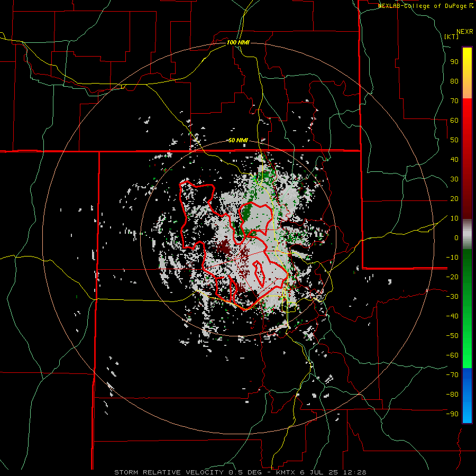Viewport: 476px width, 476px height.
Task: Select the 60 value on the velocity scale
Action: pos(454,121)
